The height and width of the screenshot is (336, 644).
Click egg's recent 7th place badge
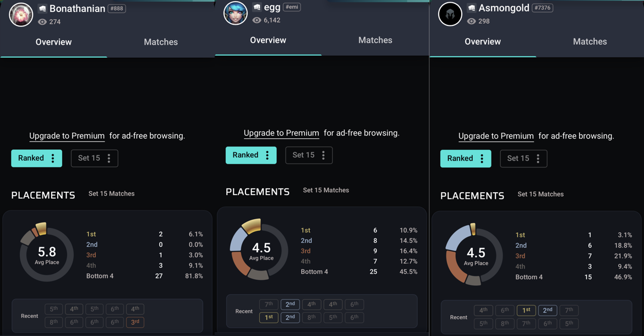(x=269, y=305)
